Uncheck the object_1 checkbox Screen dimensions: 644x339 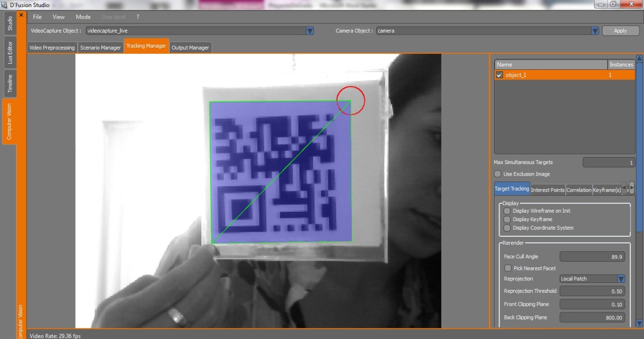pyautogui.click(x=499, y=75)
